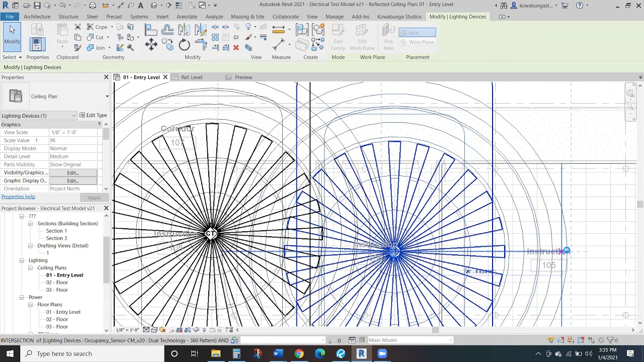The height and width of the screenshot is (362, 644).
Task: Click the Save icon in quick access toolbar
Action: (37, 6)
